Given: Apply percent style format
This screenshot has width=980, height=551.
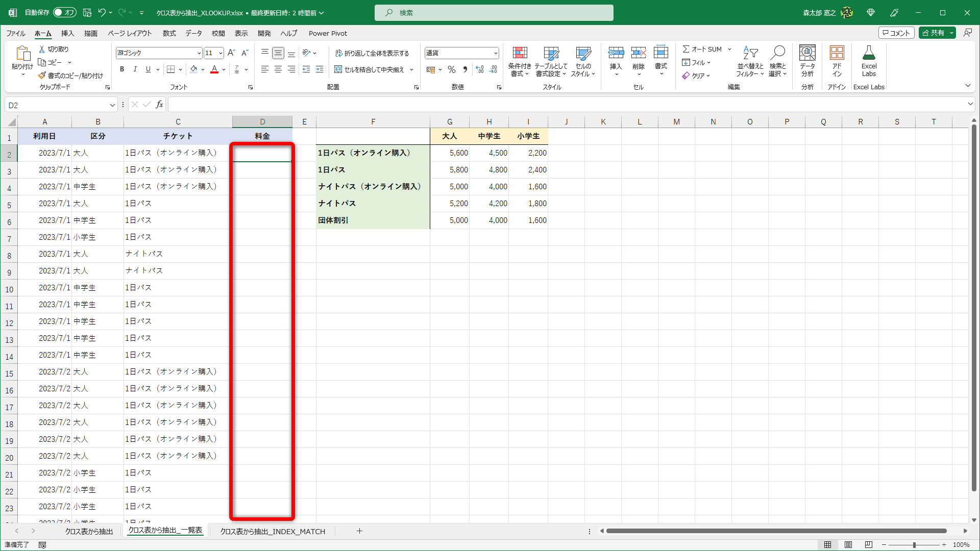Looking at the screenshot, I should 451,69.
